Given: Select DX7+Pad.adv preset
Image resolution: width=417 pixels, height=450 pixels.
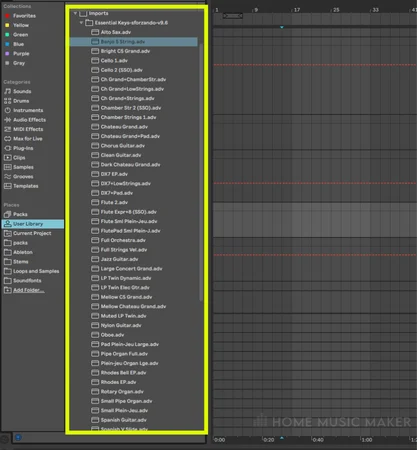Looking at the screenshot, I should pos(117,193).
